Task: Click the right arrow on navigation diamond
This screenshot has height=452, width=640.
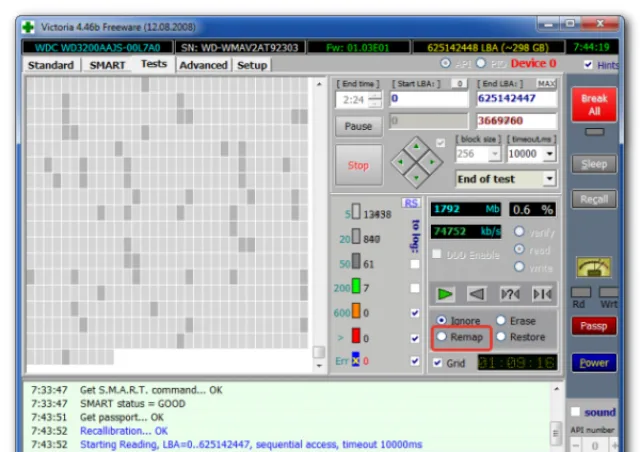Action: point(432,162)
